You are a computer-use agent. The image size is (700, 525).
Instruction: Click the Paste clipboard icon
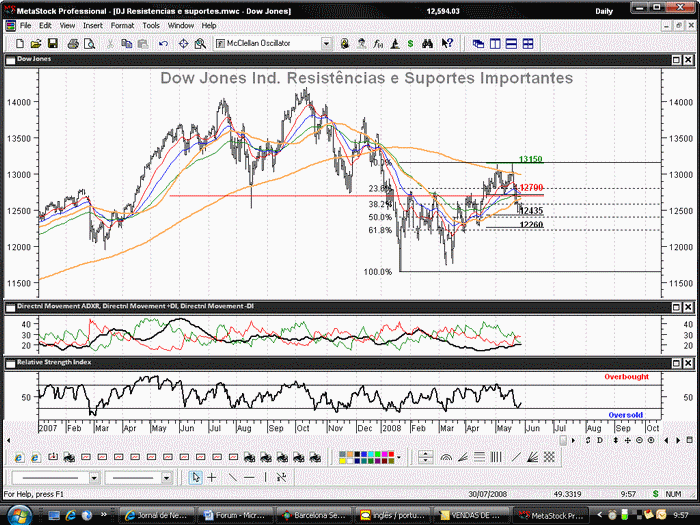pos(143,44)
